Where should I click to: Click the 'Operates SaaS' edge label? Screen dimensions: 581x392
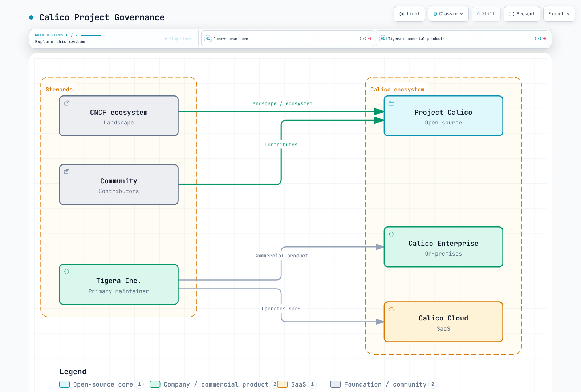281,309
